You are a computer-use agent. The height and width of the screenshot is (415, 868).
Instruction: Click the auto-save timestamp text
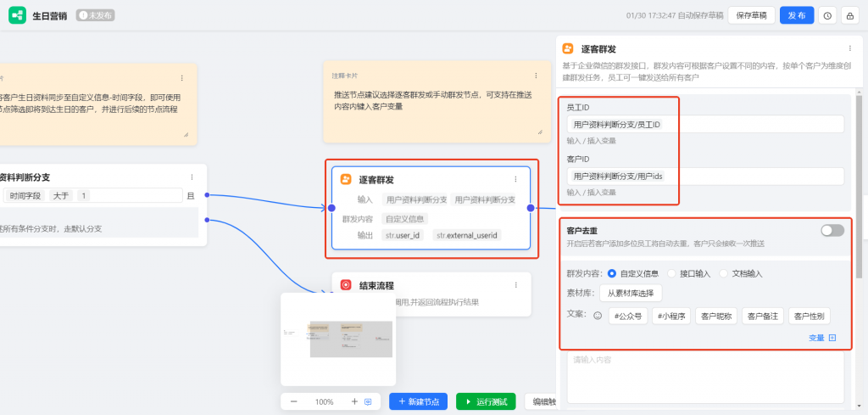tap(675, 15)
